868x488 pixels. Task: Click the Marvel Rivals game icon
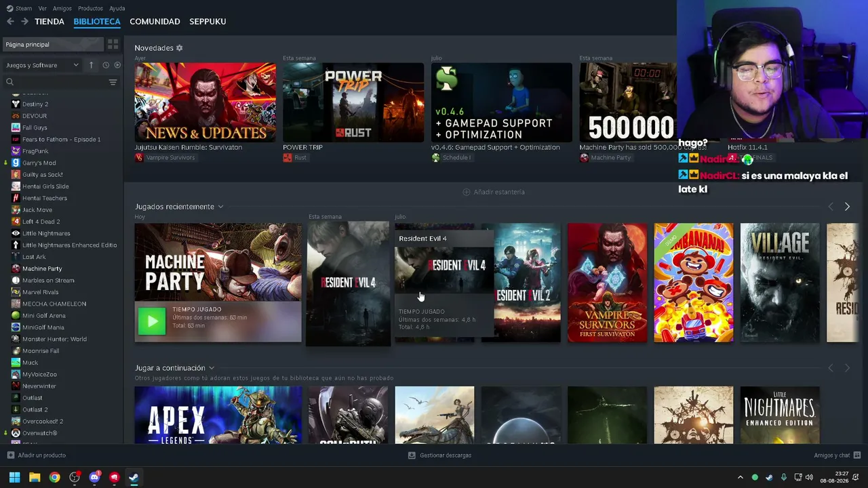[16, 292]
